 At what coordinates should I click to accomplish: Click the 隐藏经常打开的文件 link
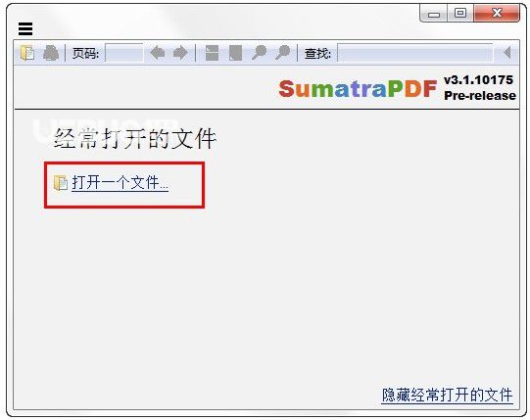(x=447, y=395)
